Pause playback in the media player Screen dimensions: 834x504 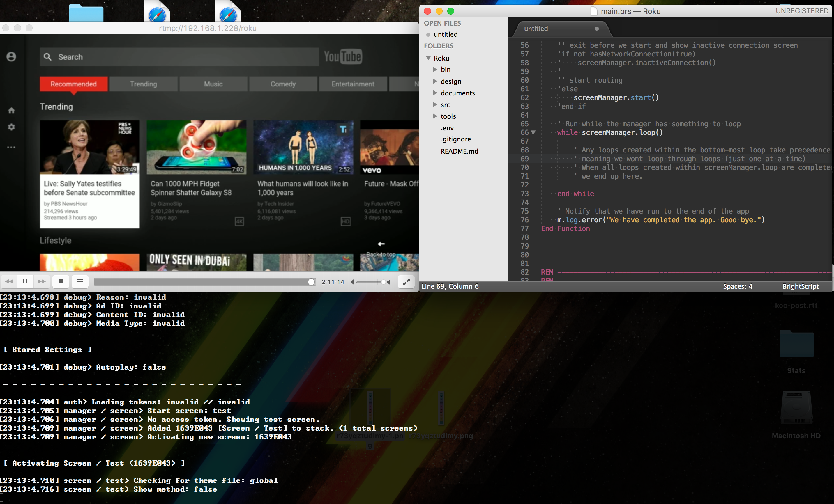tap(25, 281)
